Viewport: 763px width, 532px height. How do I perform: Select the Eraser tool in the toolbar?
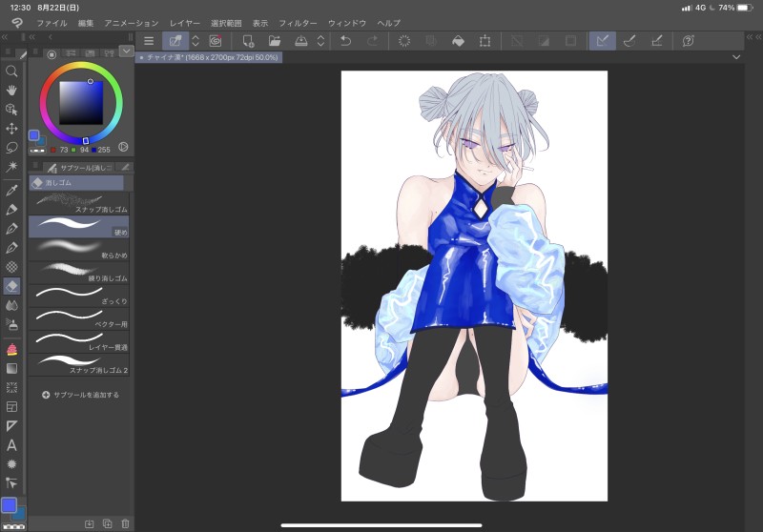pyautogui.click(x=11, y=286)
